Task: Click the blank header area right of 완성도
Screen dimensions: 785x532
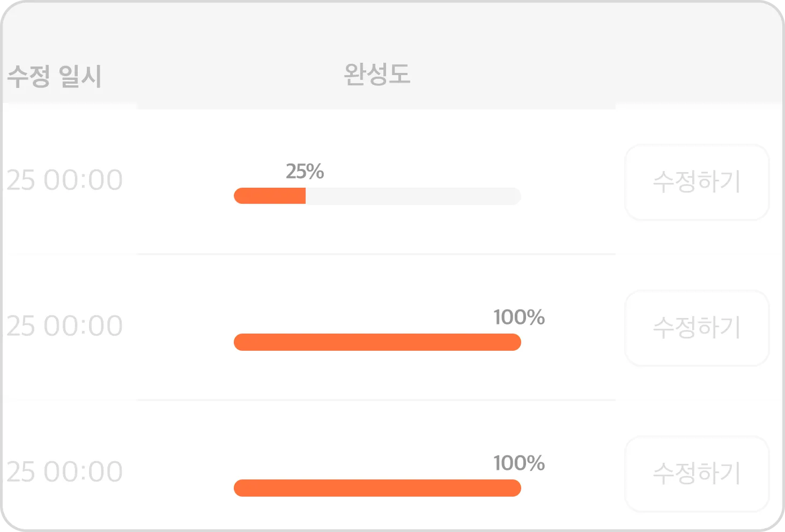Action: pos(590,74)
